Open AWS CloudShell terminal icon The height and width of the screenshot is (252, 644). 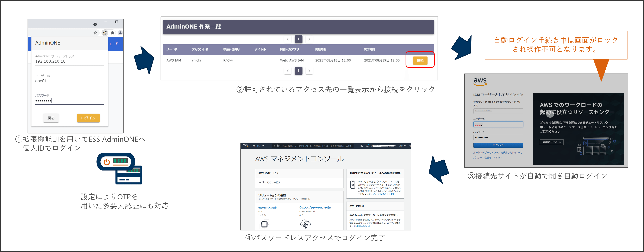(362, 146)
